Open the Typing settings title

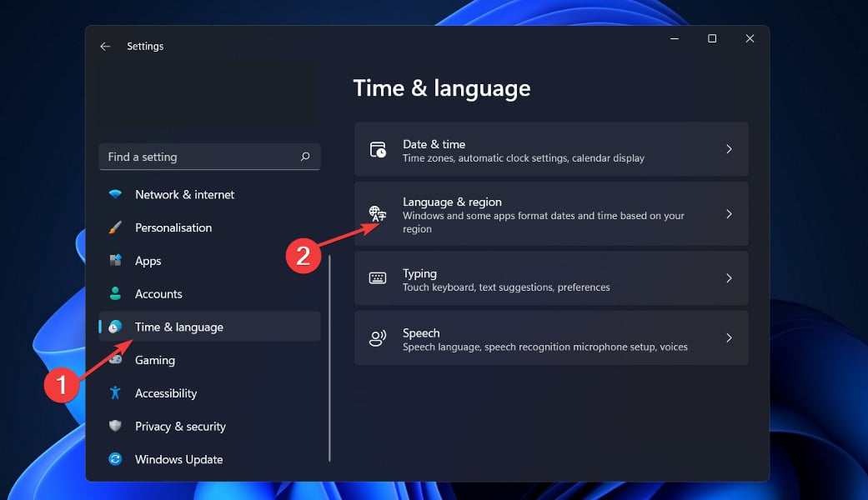(419, 274)
